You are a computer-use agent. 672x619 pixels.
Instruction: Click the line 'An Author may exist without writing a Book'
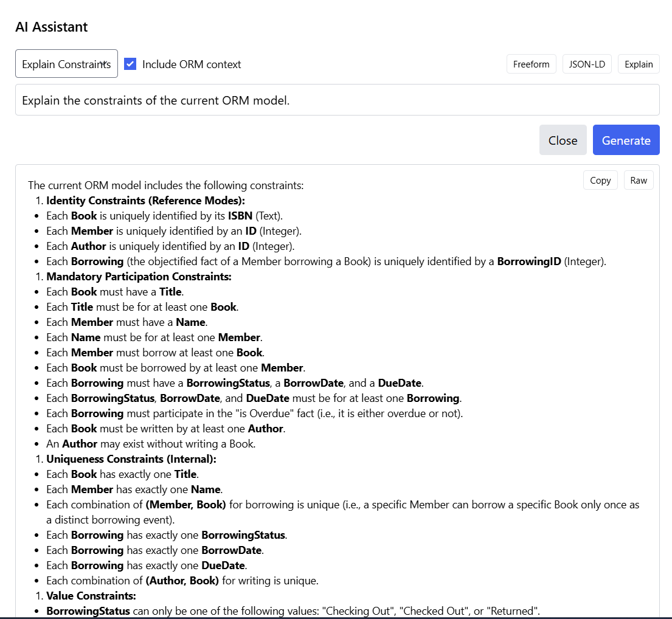coord(151,444)
